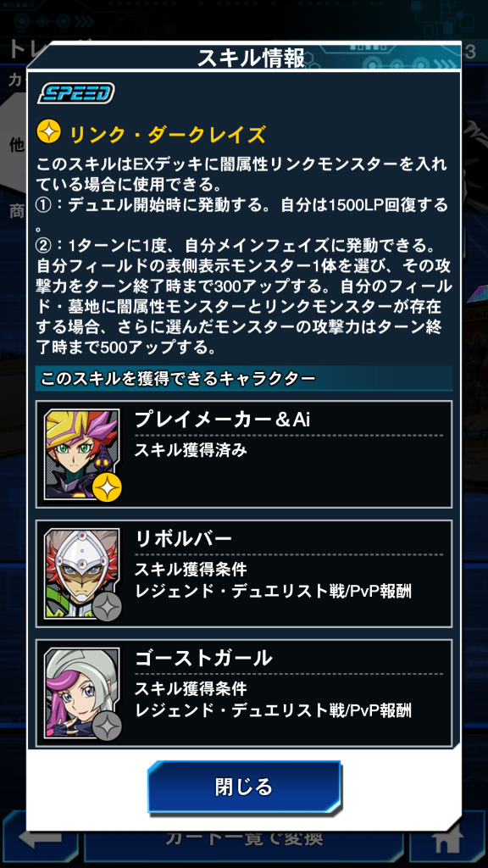Tap the skill description text area

(x=242, y=256)
